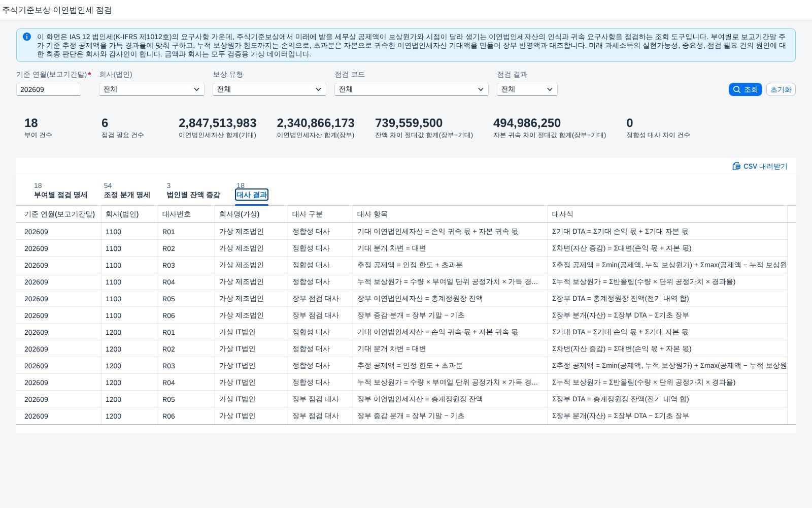Open the 점검 코드 dropdown
The image size is (812, 508).
tap(411, 89)
